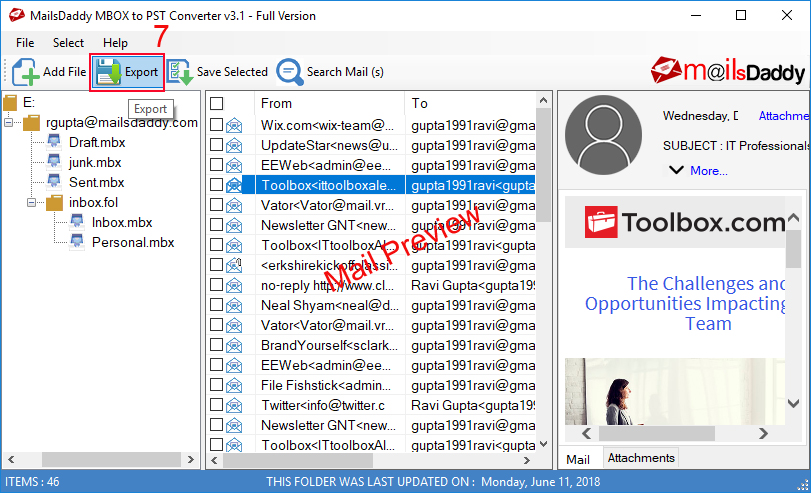Viewport: 811px width, 493px height.
Task: Collapse the rgupta@mailsdaddy.com tree node
Action: click(8, 123)
